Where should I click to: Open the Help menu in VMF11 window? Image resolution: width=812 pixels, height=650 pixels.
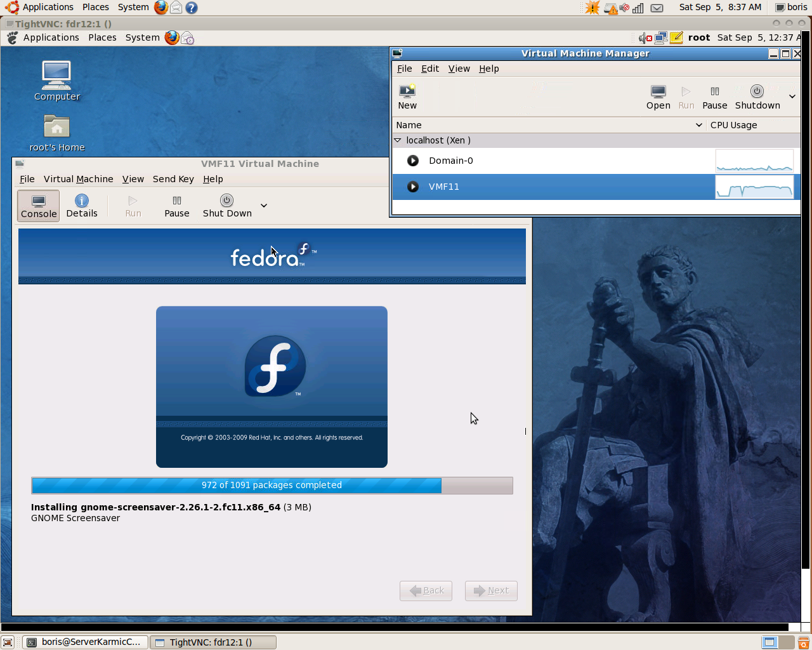pyautogui.click(x=213, y=179)
